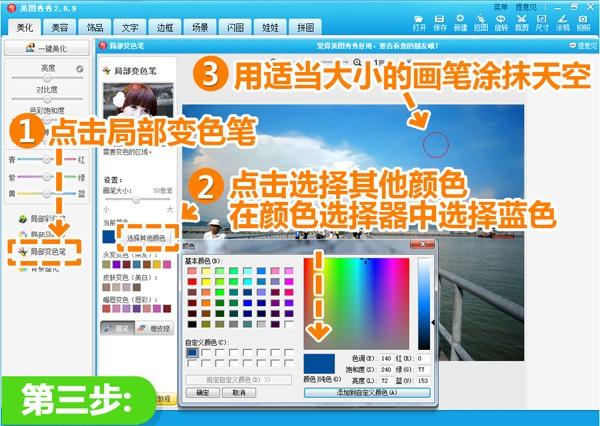Click 取消 in the color dialog
The height and width of the screenshot is (426, 600).
(x=239, y=393)
